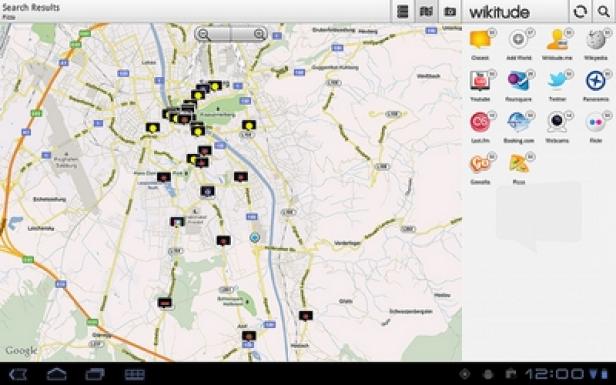Switch to map view
Image resolution: width=616 pixels, height=385 pixels.
426,11
